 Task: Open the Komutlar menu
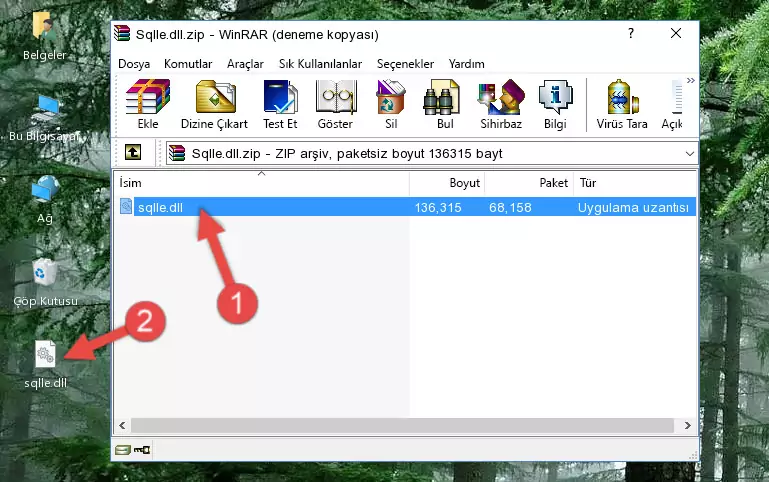coord(188,64)
